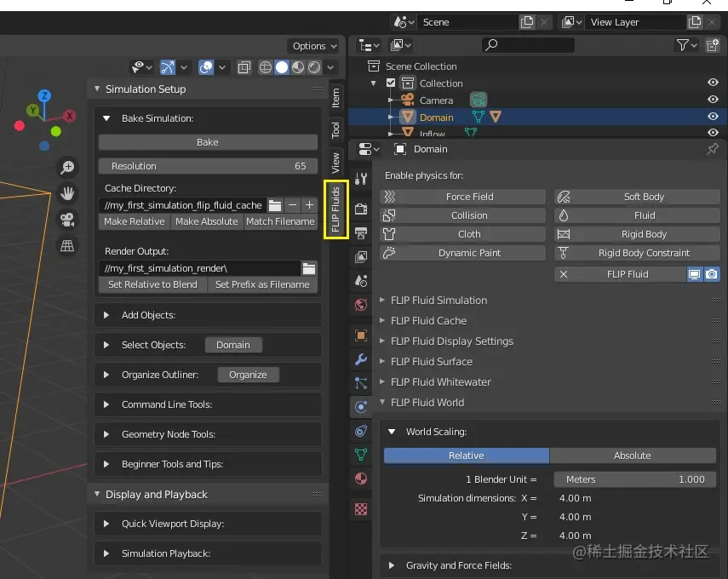Expand Geometry Node Tools section
The image size is (728, 579).
coord(106,434)
